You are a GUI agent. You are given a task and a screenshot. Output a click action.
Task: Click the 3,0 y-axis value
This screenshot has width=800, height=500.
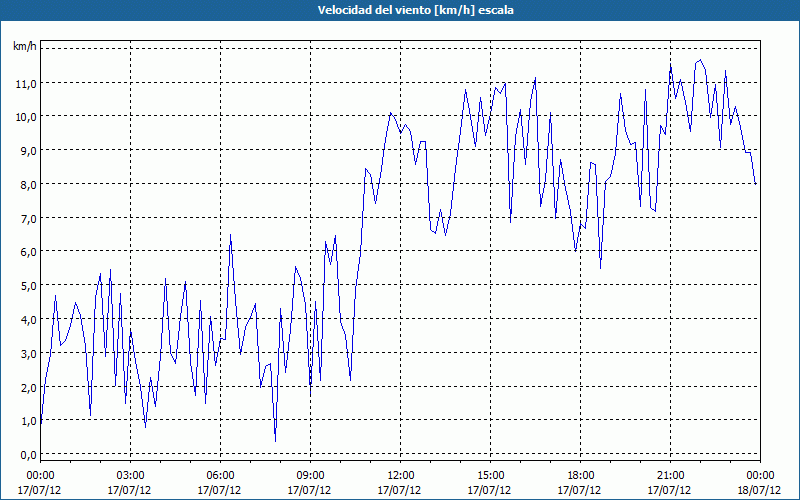(28, 354)
